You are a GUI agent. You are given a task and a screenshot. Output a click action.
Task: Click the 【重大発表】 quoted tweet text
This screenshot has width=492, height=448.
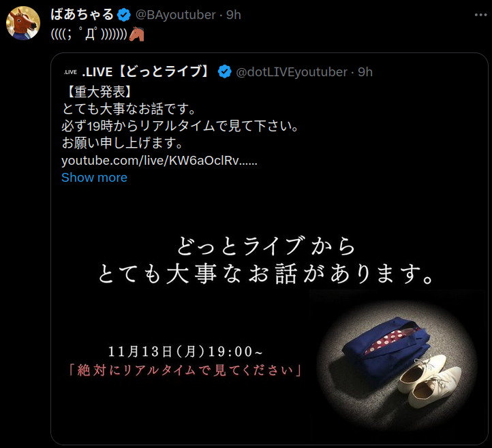pyautogui.click(x=97, y=91)
